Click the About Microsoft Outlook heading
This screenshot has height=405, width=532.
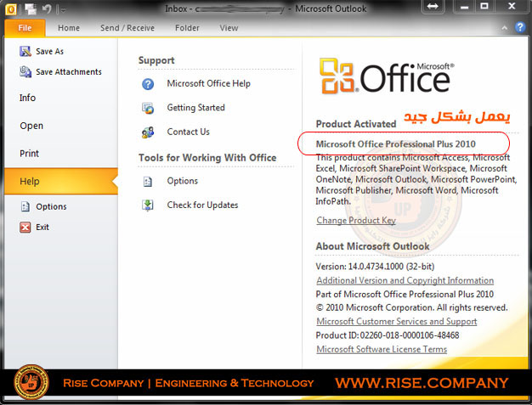(x=372, y=246)
